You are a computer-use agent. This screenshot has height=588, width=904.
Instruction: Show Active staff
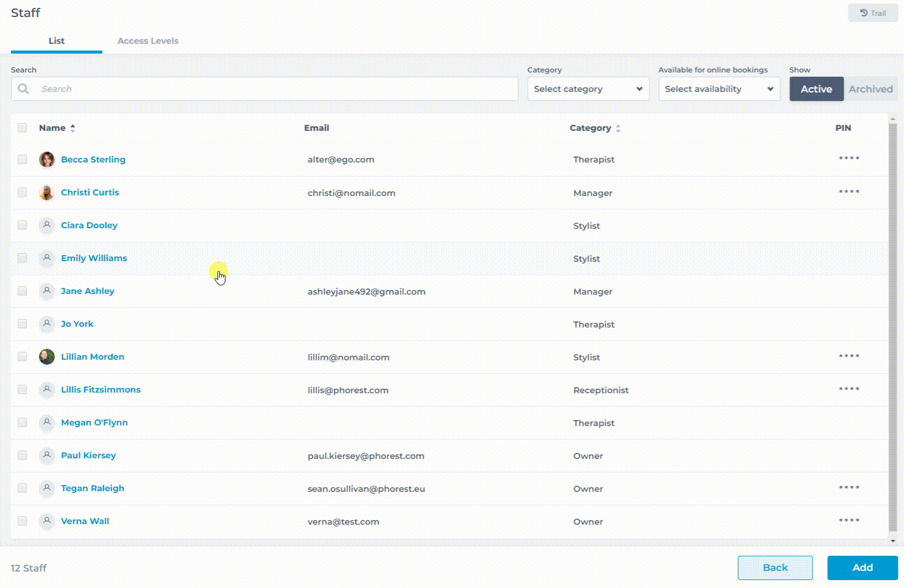[x=816, y=89]
